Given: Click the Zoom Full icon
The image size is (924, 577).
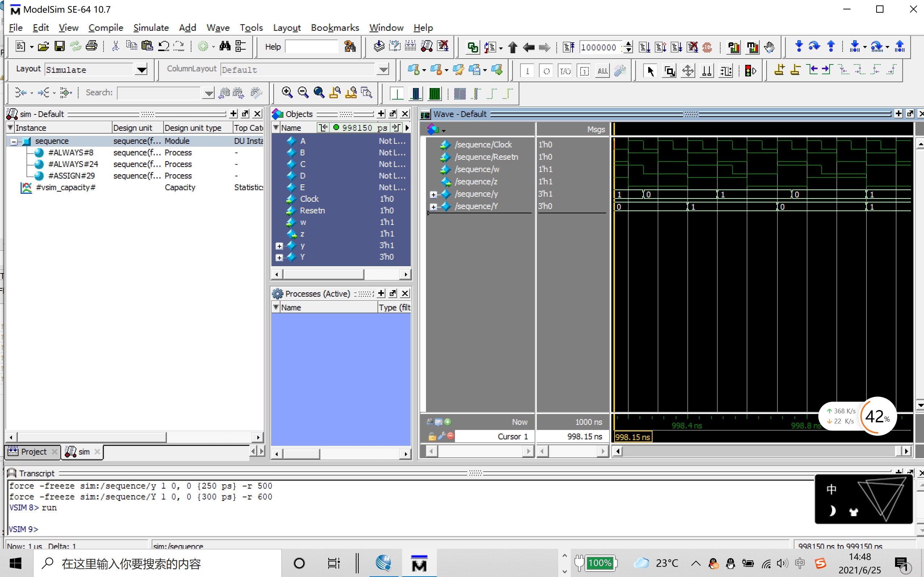Looking at the screenshot, I should 319,92.
